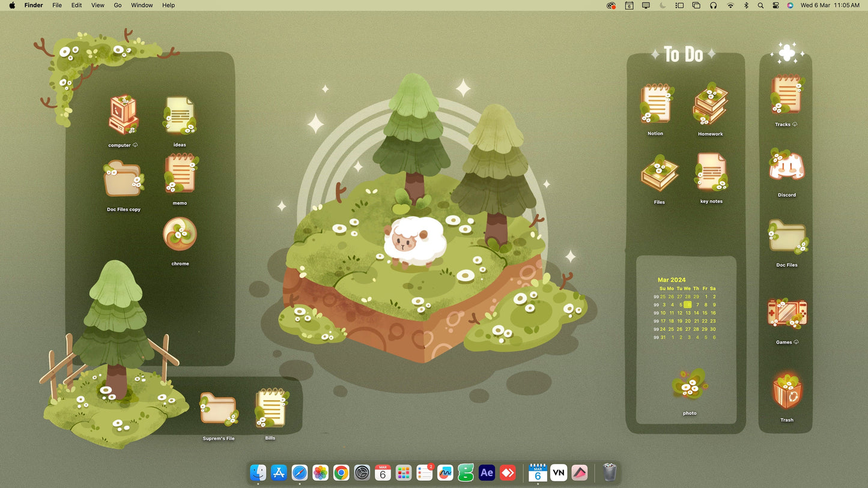Open Control Center from the menu bar
This screenshot has width=868, height=488.
point(775,5)
